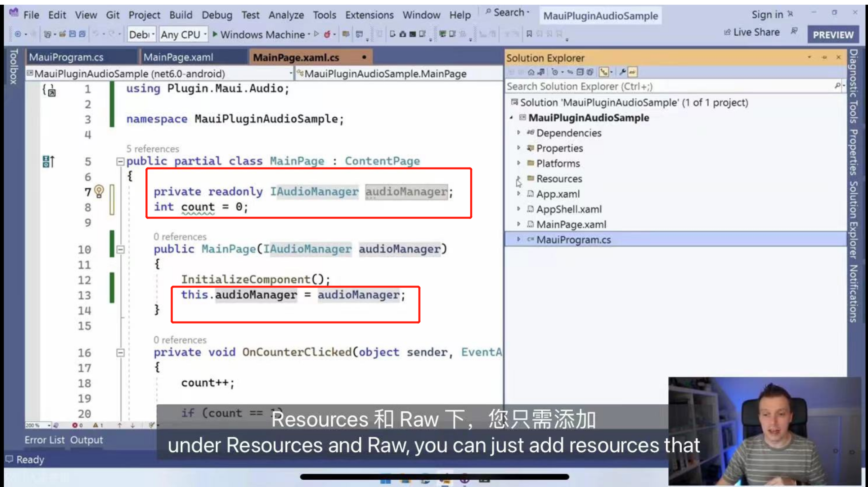Viewport: 868px width, 487px height.
Task: Click the Save All toolbar icon
Action: (x=82, y=34)
